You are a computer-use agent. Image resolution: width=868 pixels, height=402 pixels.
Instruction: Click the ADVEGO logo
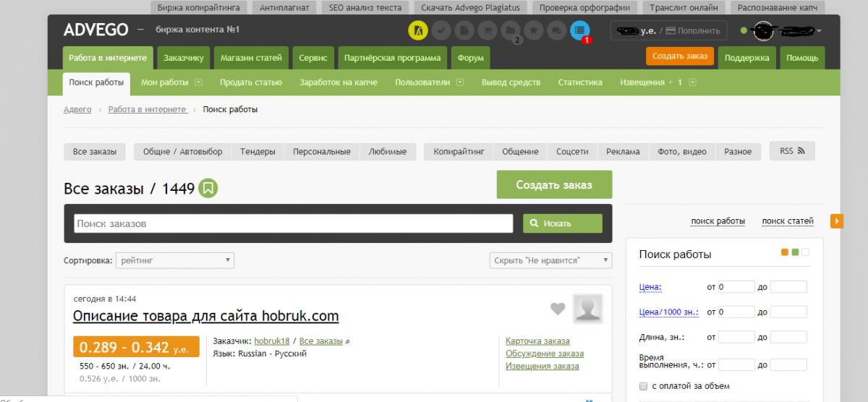(x=95, y=30)
